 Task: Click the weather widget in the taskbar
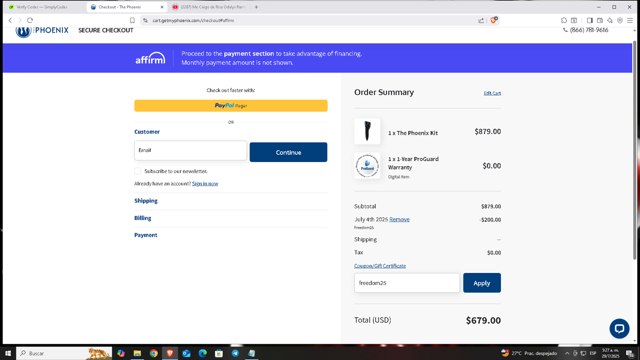[x=529, y=353]
